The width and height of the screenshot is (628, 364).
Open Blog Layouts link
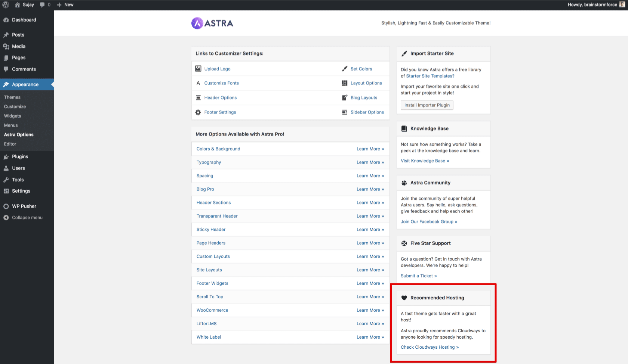(364, 98)
